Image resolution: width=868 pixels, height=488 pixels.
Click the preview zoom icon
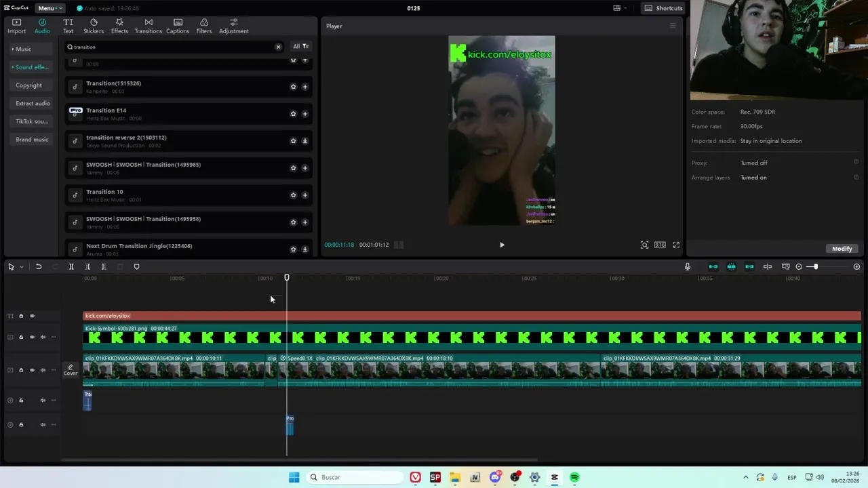click(644, 245)
